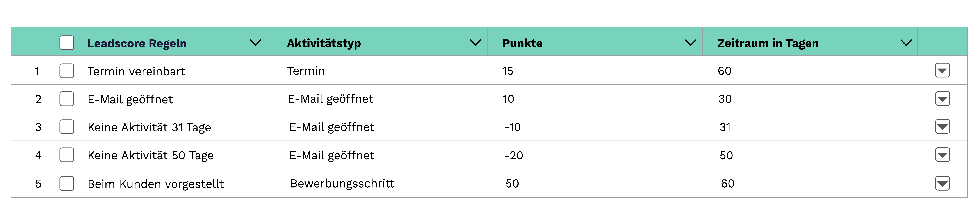
Task: Tick the Beim Kunden vorgestellt checkbox
Action: 67,183
